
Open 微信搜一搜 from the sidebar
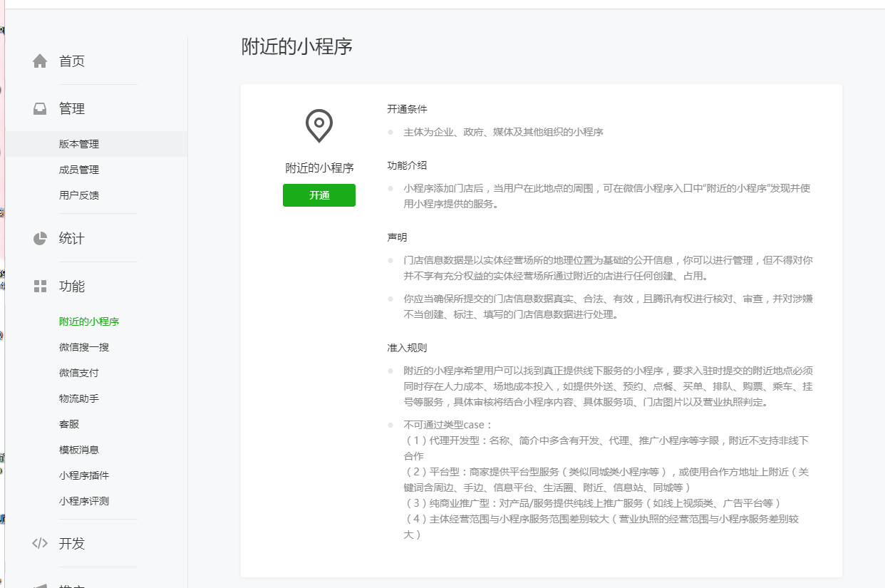point(84,347)
